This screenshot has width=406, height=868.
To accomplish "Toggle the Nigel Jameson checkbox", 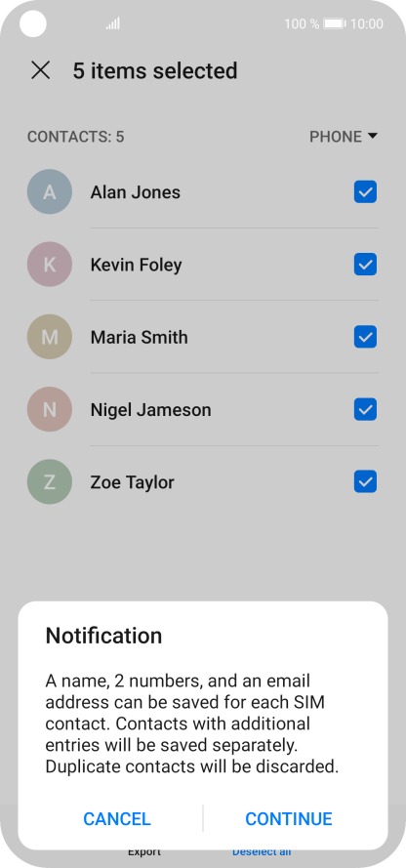I will point(365,410).
